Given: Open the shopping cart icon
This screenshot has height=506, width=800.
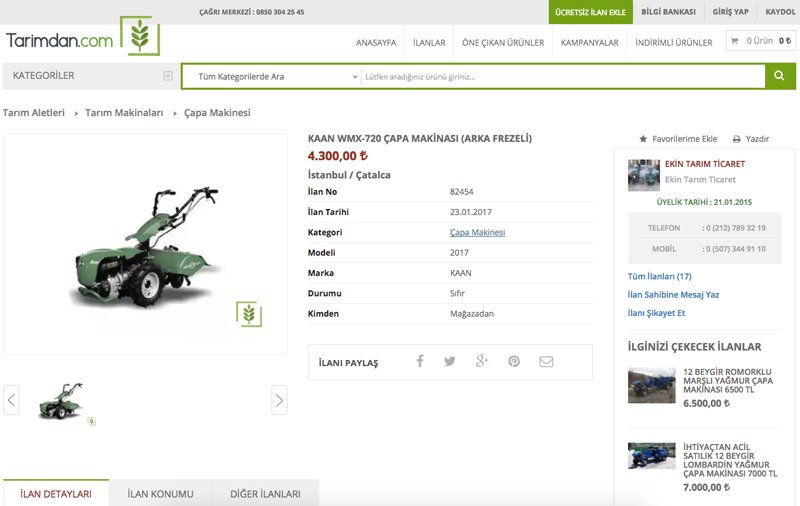Looking at the screenshot, I should coord(735,42).
